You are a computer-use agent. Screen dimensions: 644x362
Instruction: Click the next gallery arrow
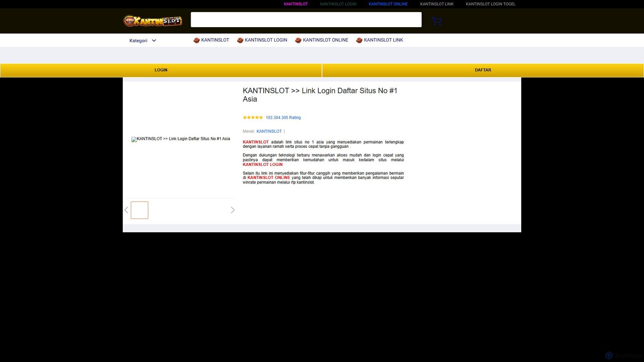[232, 210]
